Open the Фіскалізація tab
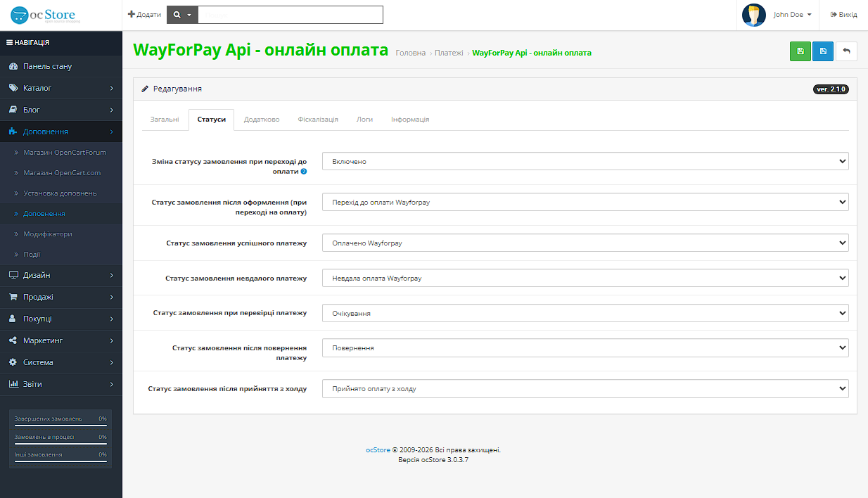The width and height of the screenshot is (868, 498). click(318, 120)
